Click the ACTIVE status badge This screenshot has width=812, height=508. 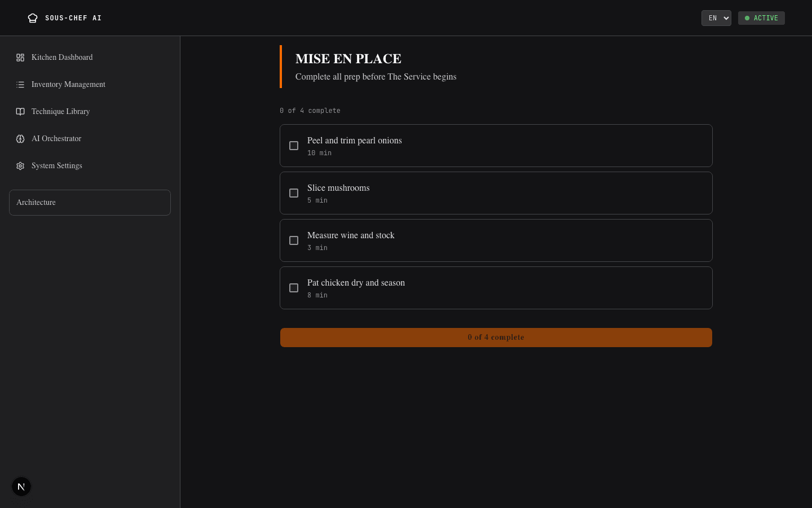[761, 18]
